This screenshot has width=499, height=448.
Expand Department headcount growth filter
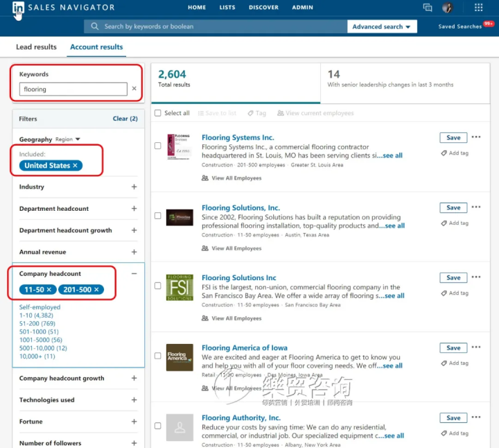pyautogui.click(x=134, y=230)
